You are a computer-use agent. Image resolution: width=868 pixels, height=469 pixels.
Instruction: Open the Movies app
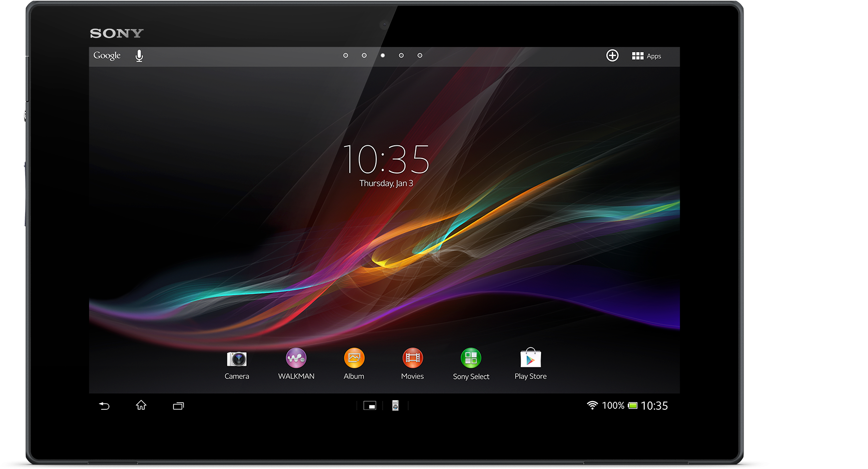coord(413,364)
